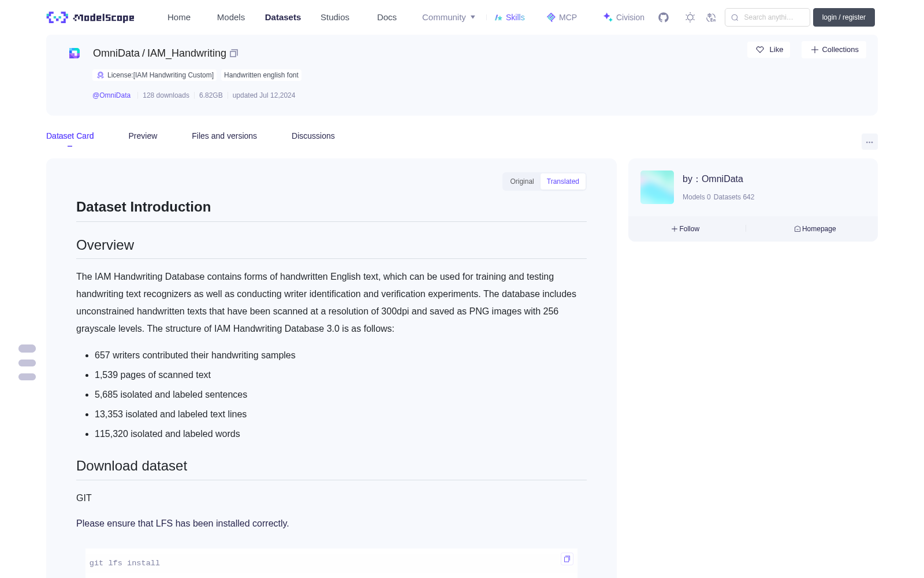The image size is (924, 578).
Task: Toggle the light/dark theme sun icon
Action: pyautogui.click(x=690, y=17)
